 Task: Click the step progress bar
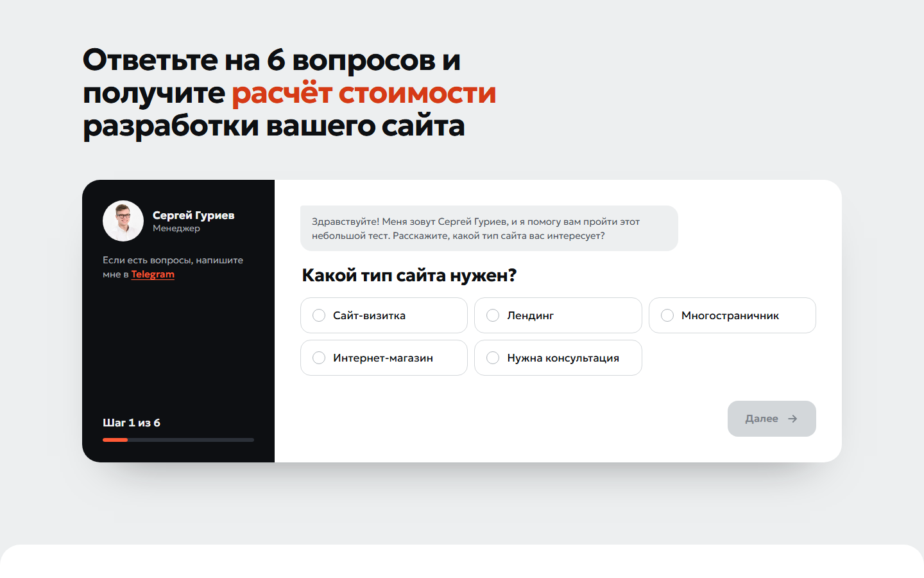coord(178,440)
